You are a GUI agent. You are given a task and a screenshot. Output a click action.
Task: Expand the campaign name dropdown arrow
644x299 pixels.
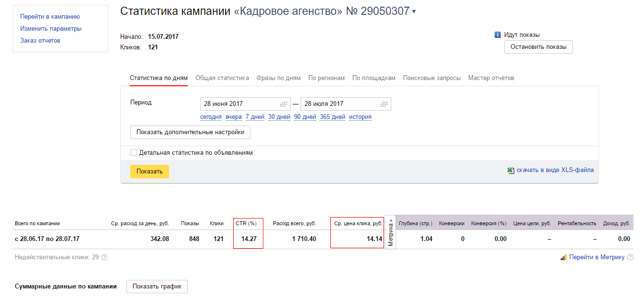click(414, 11)
